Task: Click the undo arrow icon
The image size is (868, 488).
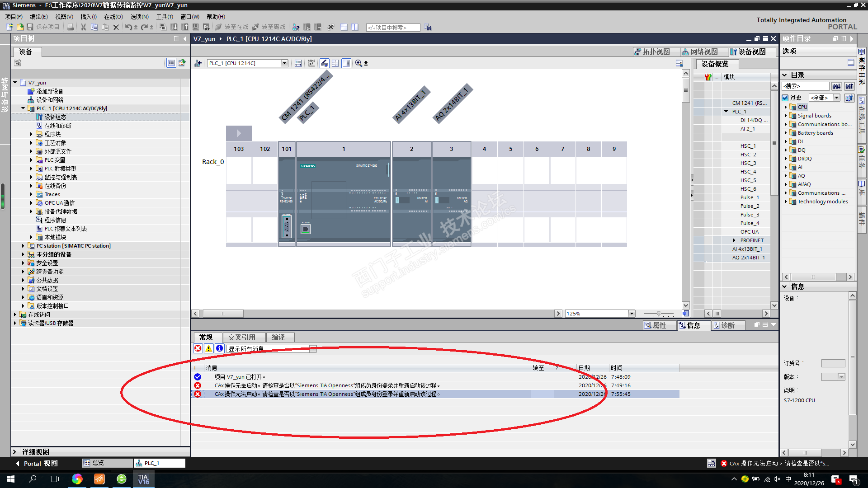Action: [x=128, y=27]
